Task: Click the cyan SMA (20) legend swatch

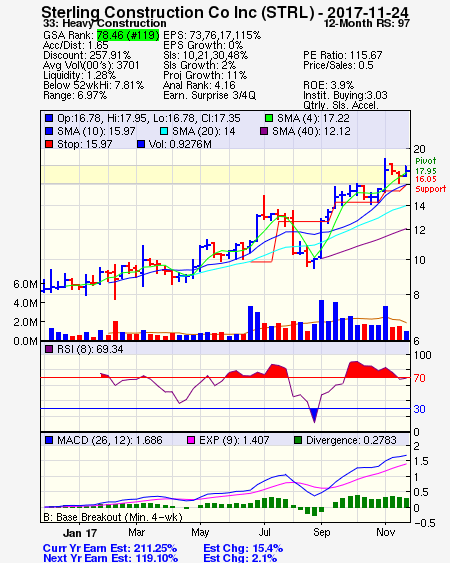Action: (163, 131)
